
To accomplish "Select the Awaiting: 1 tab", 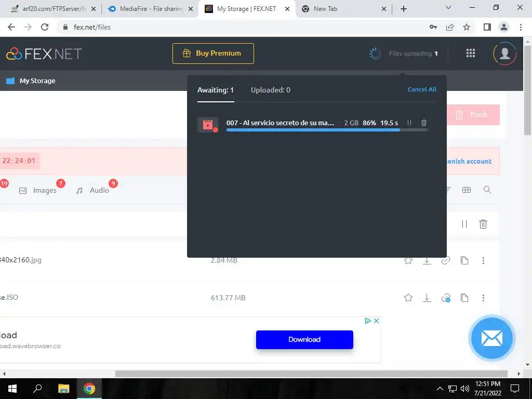I will click(216, 90).
